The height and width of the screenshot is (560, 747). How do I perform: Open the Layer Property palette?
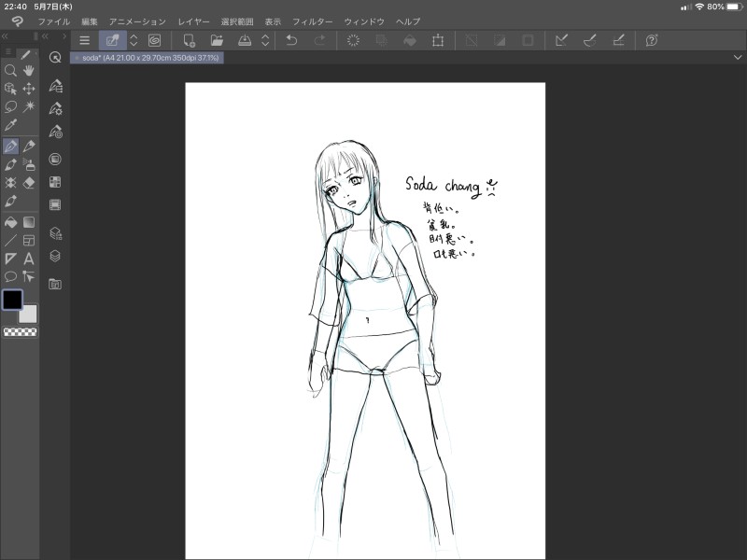(55, 233)
